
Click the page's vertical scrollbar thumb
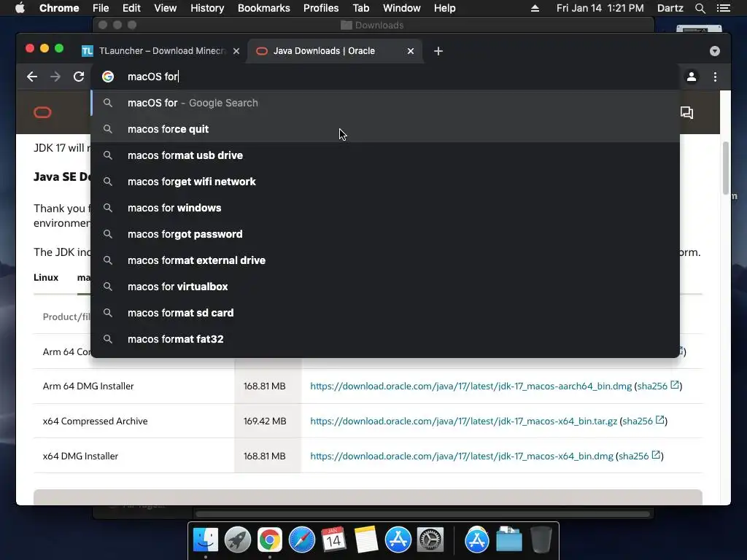click(x=726, y=168)
